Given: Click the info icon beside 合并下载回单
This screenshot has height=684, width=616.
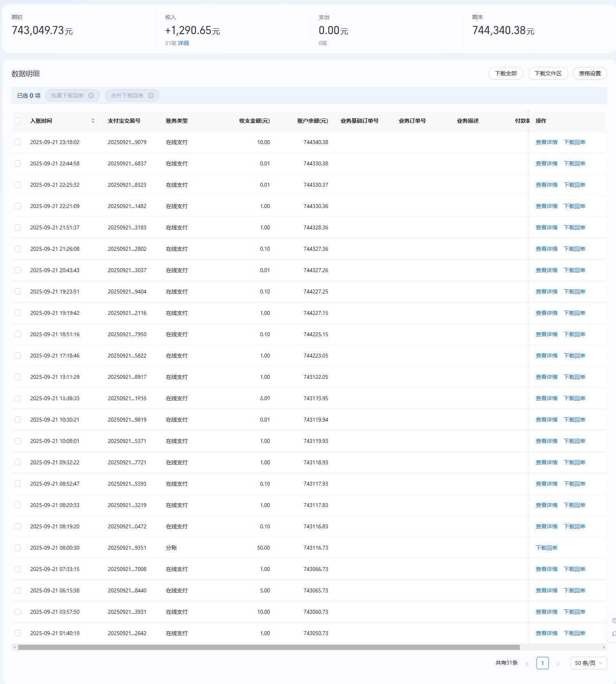Looking at the screenshot, I should click(151, 95).
